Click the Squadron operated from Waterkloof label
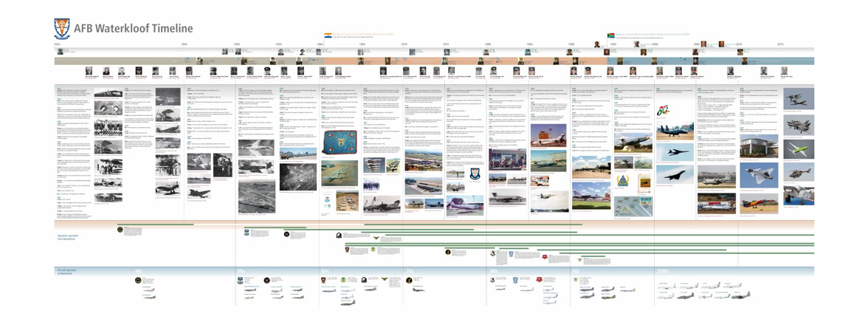The width and height of the screenshot is (868, 325). 69,238
